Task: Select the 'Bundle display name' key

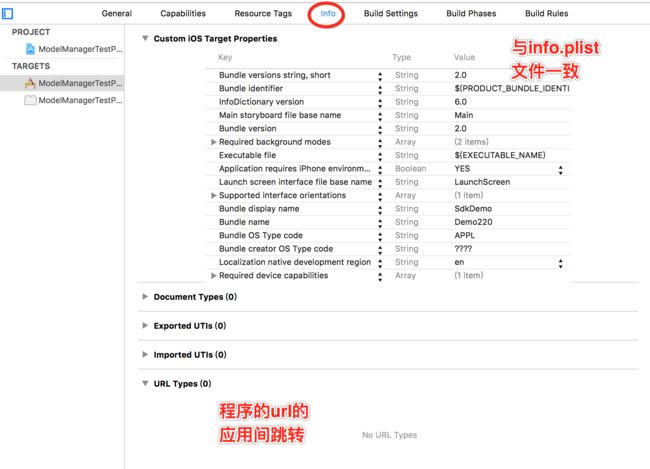Action: click(259, 209)
